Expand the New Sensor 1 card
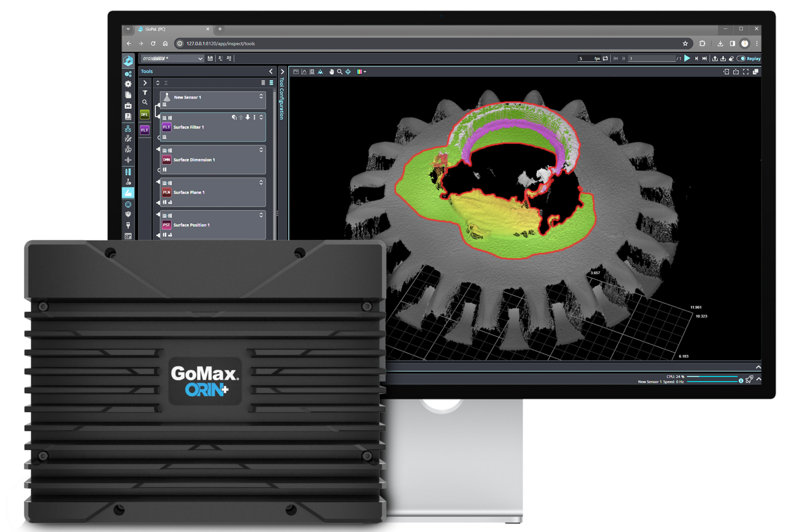This screenshot has height=532, width=800. point(261,97)
